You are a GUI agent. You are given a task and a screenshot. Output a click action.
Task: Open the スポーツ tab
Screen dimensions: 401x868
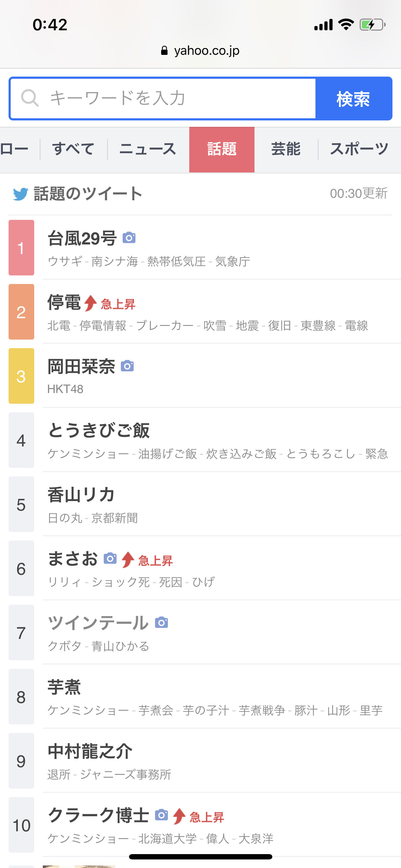359,149
